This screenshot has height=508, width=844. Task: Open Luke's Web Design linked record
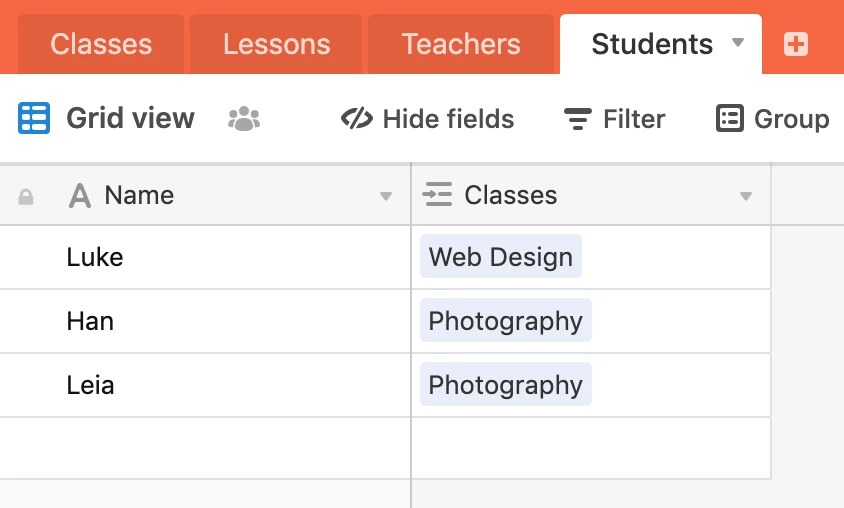[501, 257]
